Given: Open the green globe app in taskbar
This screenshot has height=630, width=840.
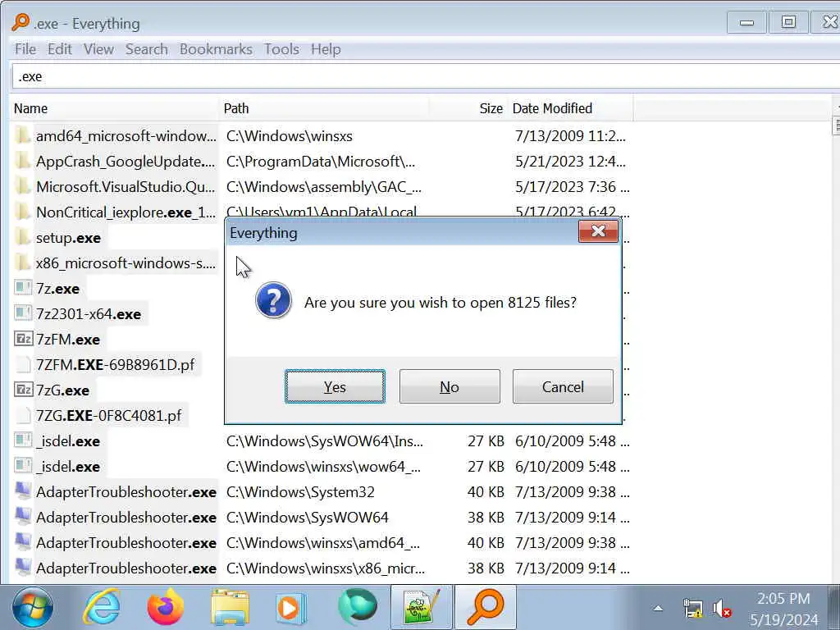Looking at the screenshot, I should coord(357,606).
